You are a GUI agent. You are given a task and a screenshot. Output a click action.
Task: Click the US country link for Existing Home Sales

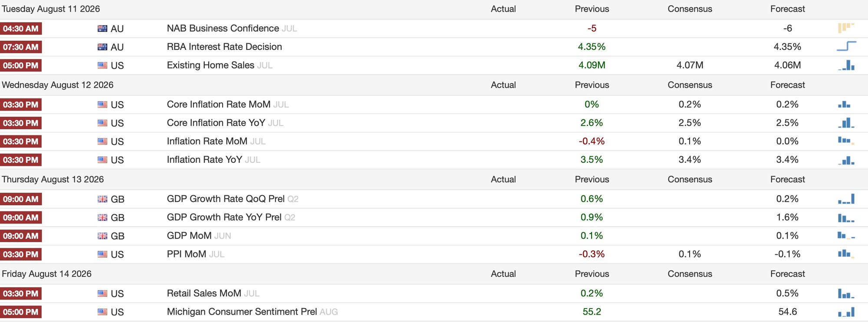(117, 66)
